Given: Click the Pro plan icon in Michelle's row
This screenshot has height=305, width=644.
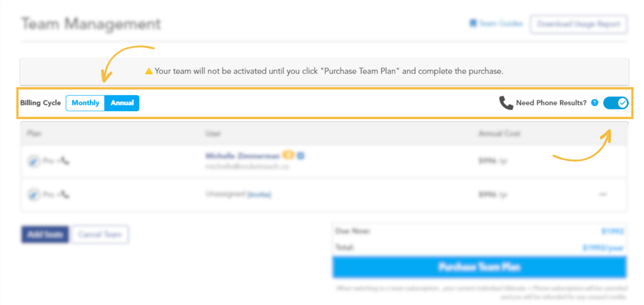Looking at the screenshot, I should point(33,161).
